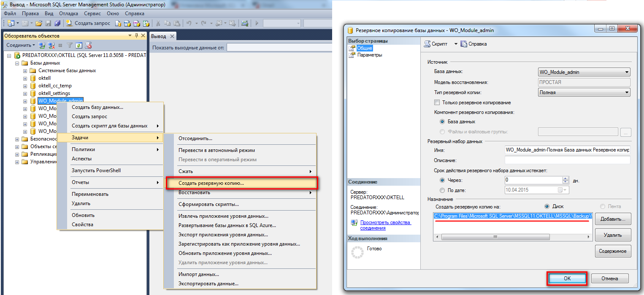
Task: Click the Help (Справка) icon
Action: pyautogui.click(x=474, y=44)
